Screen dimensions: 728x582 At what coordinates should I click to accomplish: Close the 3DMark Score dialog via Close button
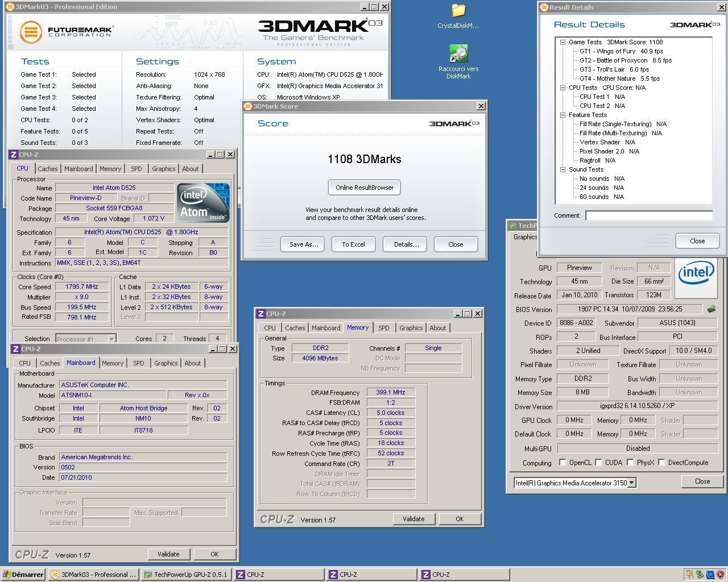click(456, 244)
